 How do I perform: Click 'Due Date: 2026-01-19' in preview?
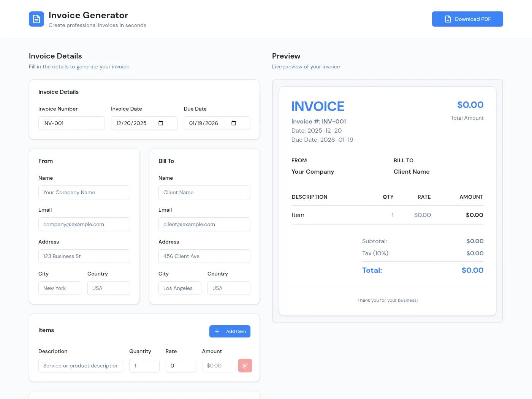point(322,140)
